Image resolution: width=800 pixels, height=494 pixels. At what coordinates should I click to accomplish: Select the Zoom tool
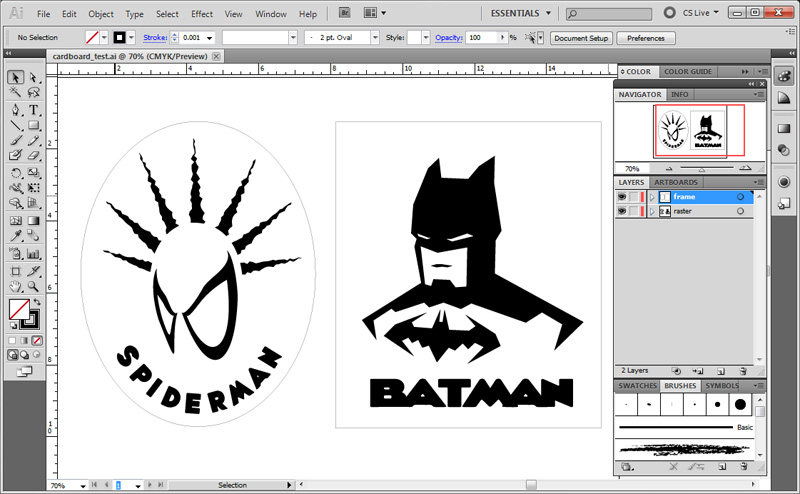point(33,286)
